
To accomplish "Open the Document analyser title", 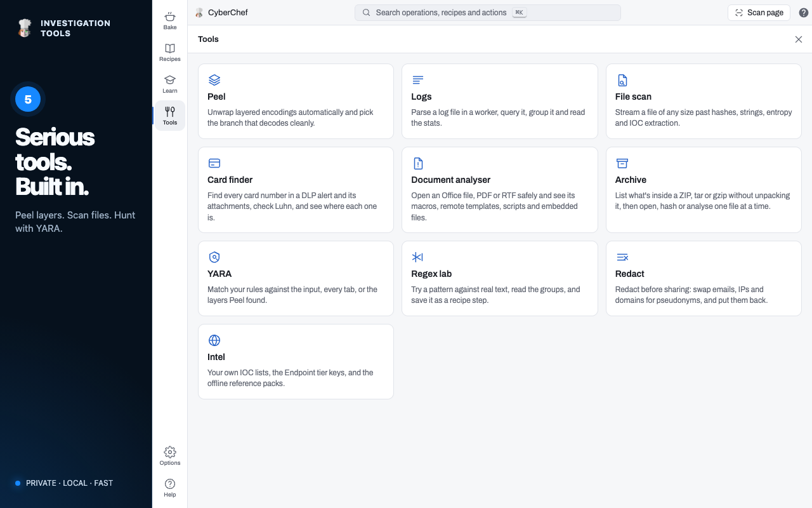I will pos(451,180).
